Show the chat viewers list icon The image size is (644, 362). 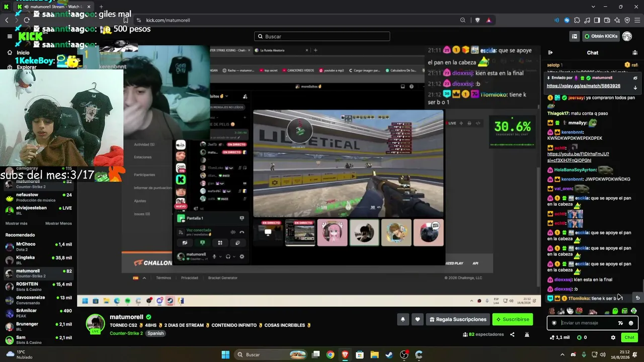pos(635,52)
